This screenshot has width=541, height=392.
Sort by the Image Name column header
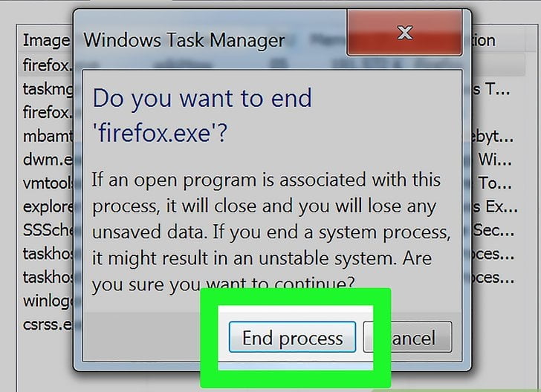pyautogui.click(x=46, y=40)
